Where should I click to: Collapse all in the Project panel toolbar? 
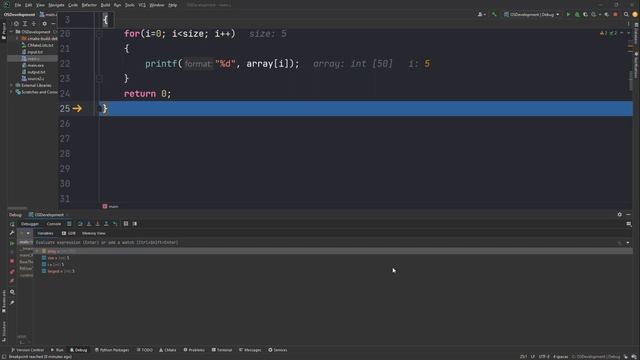[x=34, y=24]
